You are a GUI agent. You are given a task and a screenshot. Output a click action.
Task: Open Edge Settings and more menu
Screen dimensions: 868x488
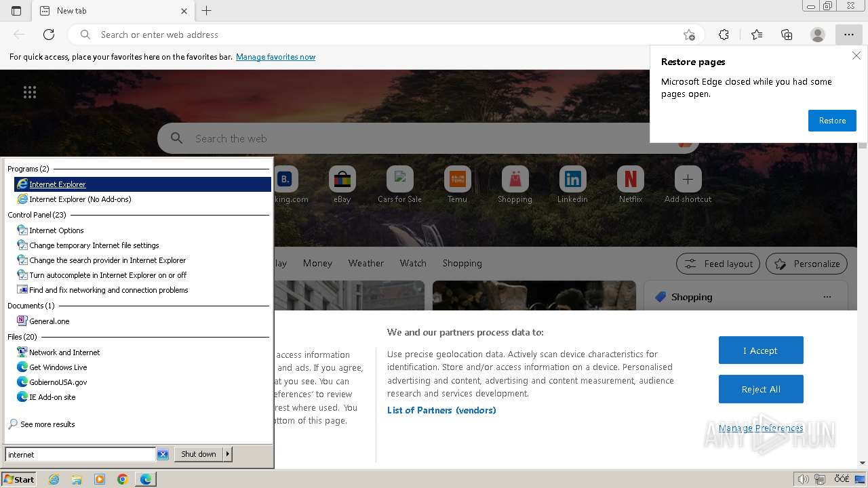(x=849, y=35)
